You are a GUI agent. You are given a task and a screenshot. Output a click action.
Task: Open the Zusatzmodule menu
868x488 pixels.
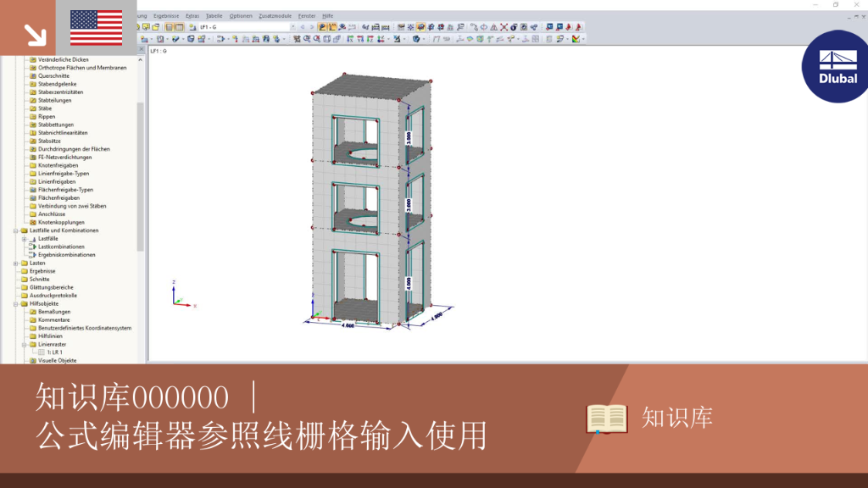[275, 16]
